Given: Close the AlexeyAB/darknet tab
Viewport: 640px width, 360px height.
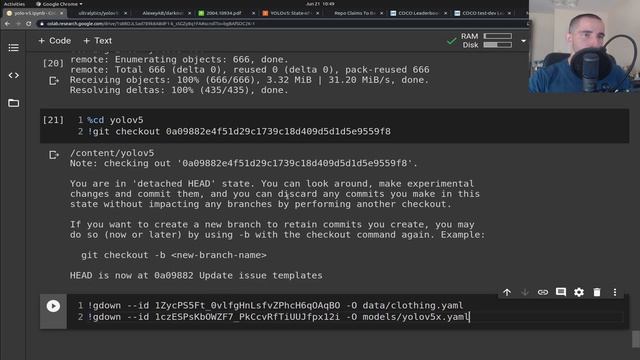Looking at the screenshot, I should (189, 13).
